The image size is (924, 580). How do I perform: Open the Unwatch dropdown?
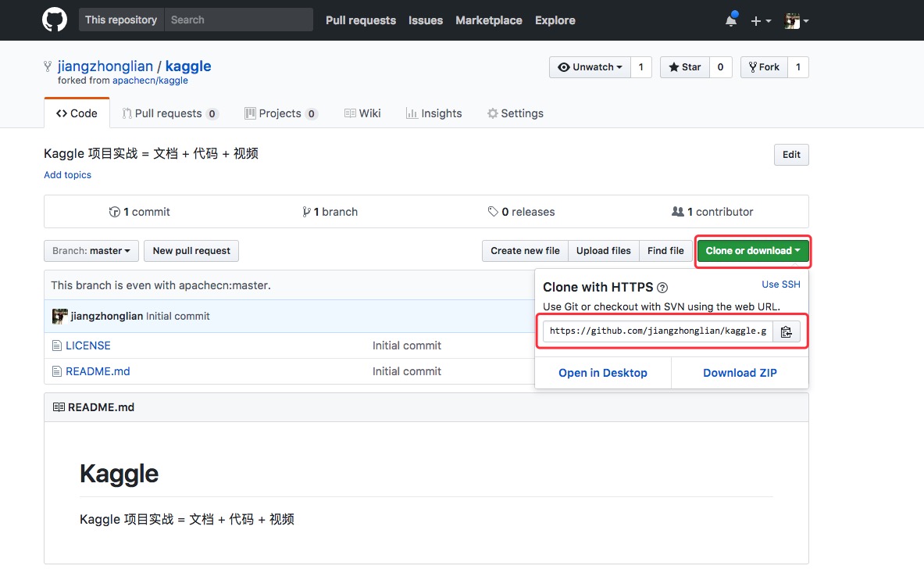click(x=590, y=67)
